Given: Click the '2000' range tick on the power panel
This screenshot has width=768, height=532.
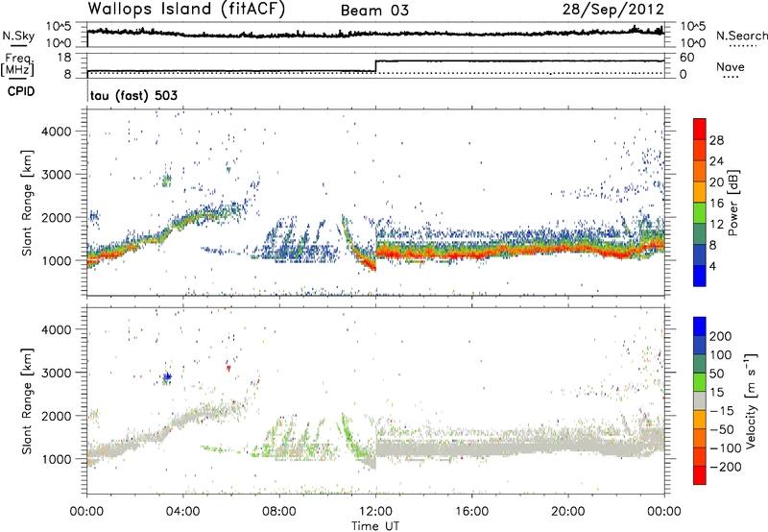Looking at the screenshot, I should 57,217.
